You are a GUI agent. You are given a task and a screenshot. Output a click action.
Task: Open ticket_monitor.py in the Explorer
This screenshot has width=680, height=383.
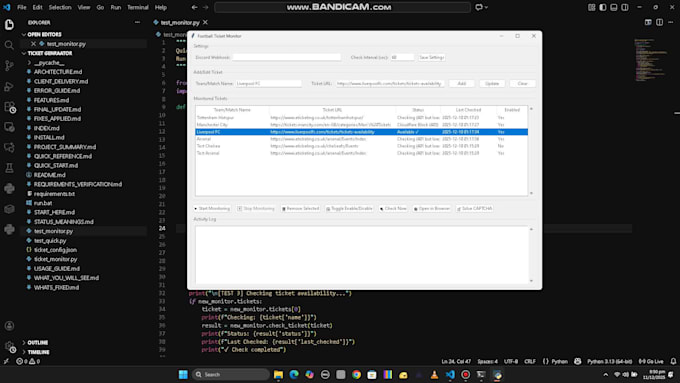(56, 259)
